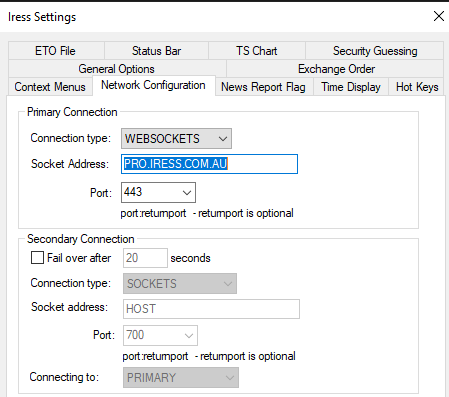Click the Secondary Connection group label

click(81, 239)
